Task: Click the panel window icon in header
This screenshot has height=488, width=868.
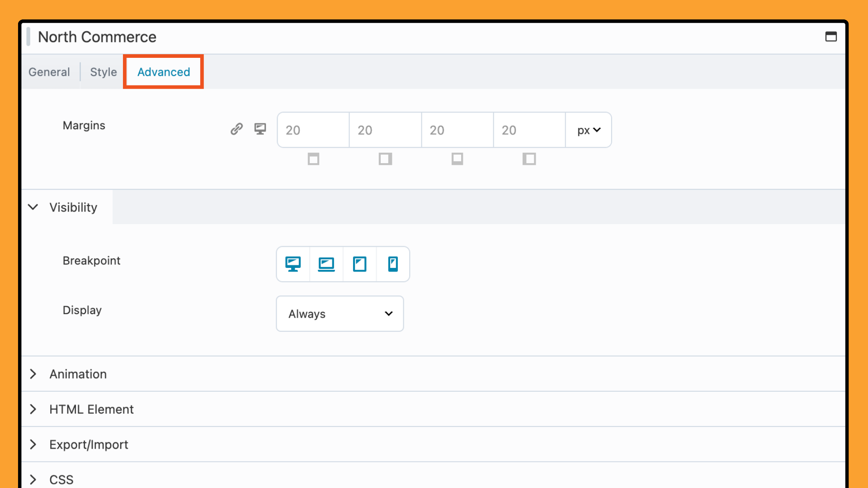Action: click(830, 37)
